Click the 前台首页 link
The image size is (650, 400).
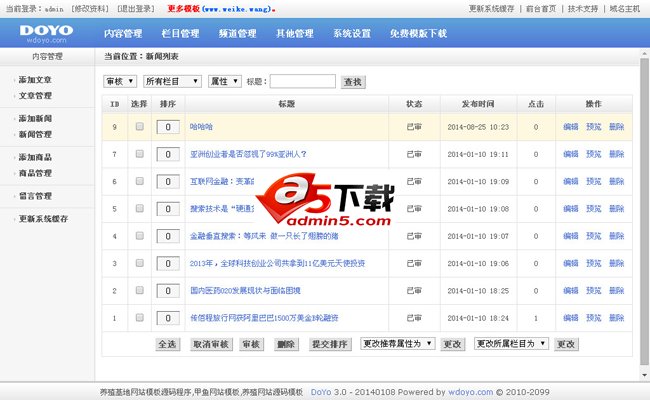coord(541,9)
